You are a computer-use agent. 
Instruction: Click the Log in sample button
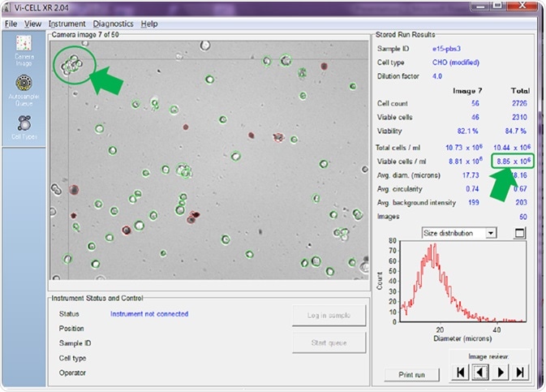pyautogui.click(x=329, y=315)
